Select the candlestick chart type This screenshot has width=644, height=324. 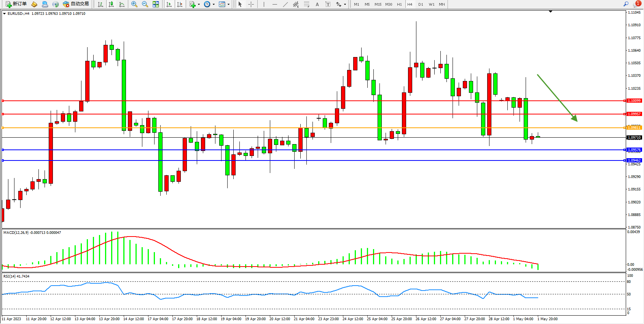click(x=111, y=4)
